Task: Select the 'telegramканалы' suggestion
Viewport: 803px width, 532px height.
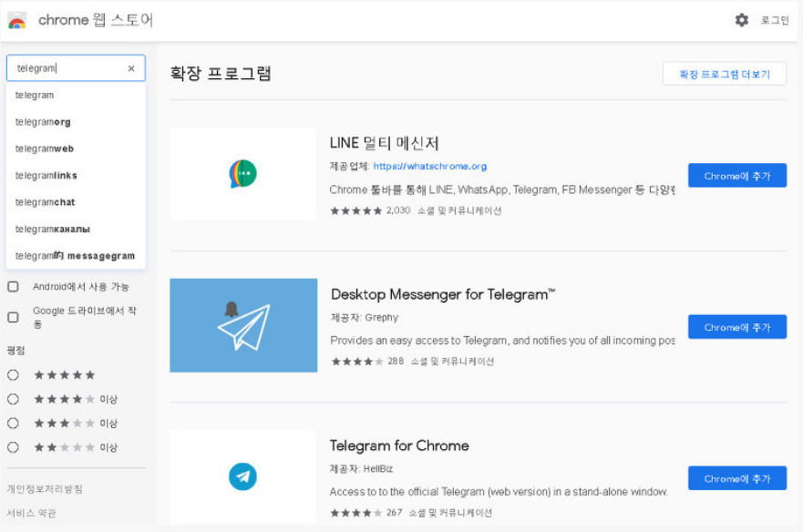Action: pos(76,229)
